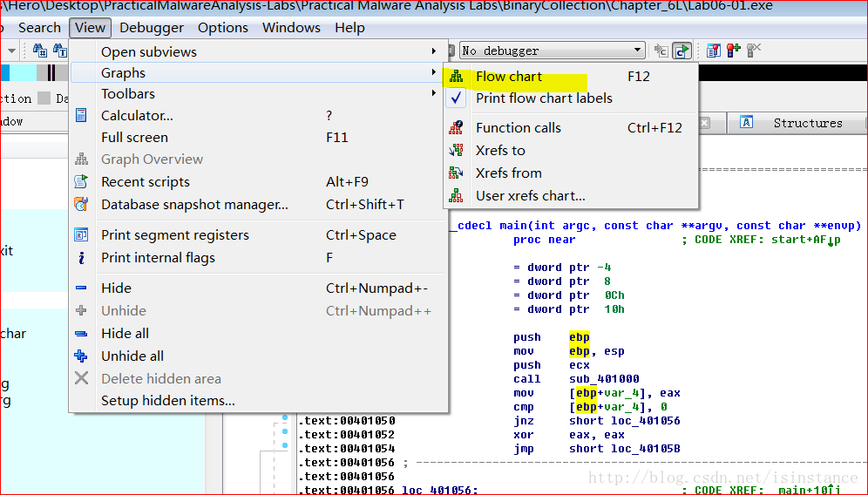The image size is (868, 495).
Task: Click cyan segment of navigation band
Action: tap(24, 72)
